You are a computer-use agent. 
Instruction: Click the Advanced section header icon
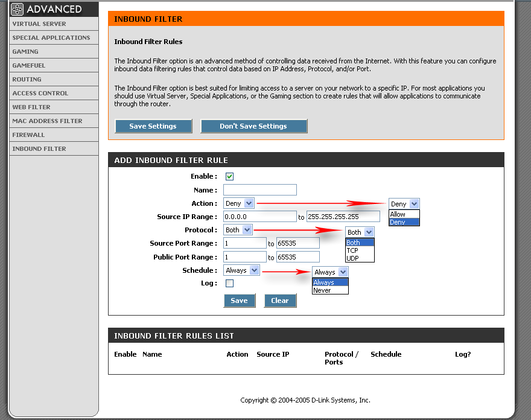click(17, 9)
